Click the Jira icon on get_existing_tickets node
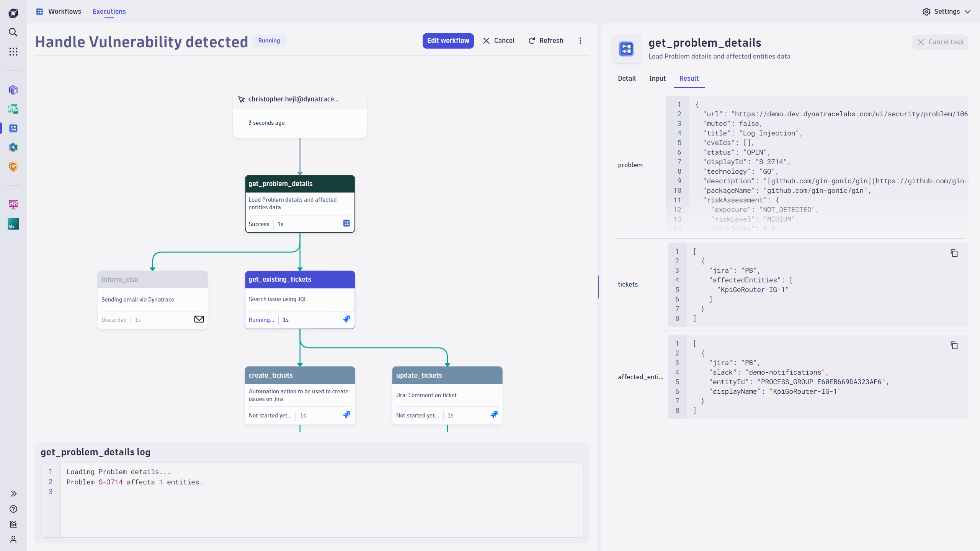 (x=346, y=319)
